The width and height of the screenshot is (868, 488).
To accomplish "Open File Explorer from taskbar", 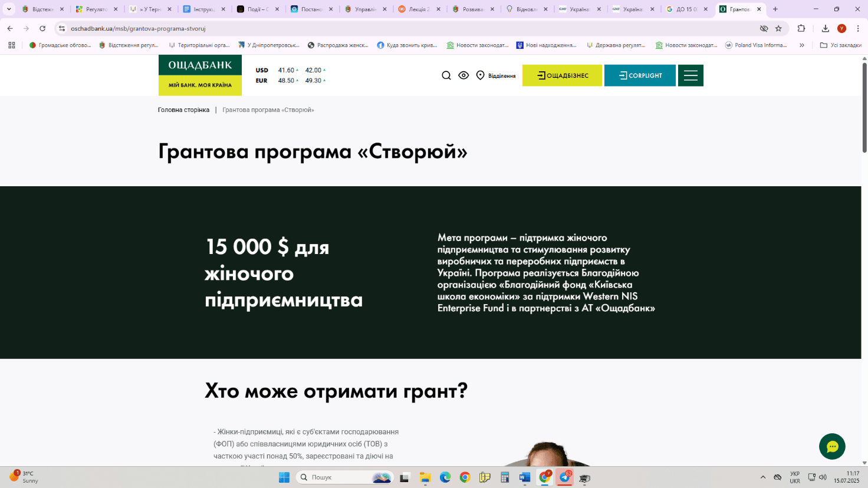I will click(425, 477).
